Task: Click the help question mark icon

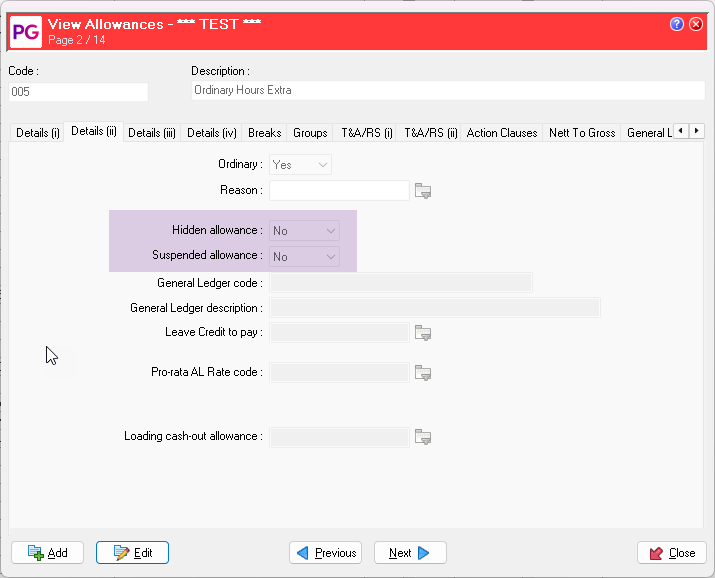Action: click(677, 23)
